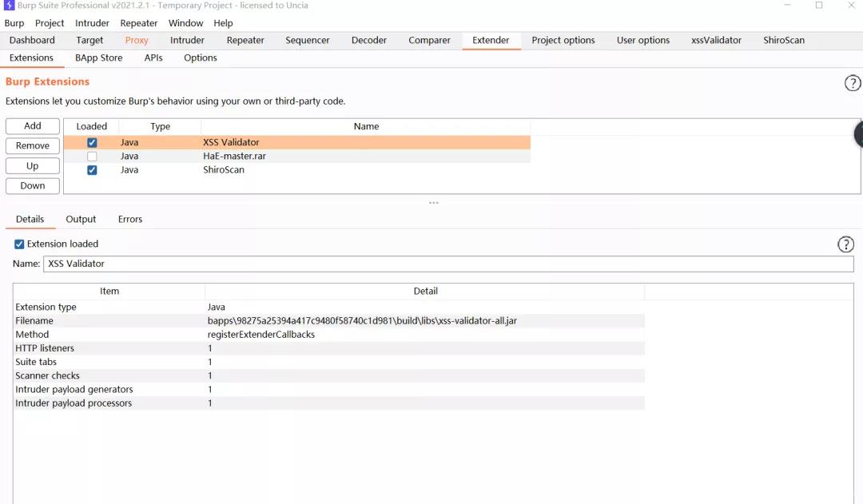Show the Details tab
This screenshot has height=504, width=863.
pyautogui.click(x=30, y=219)
